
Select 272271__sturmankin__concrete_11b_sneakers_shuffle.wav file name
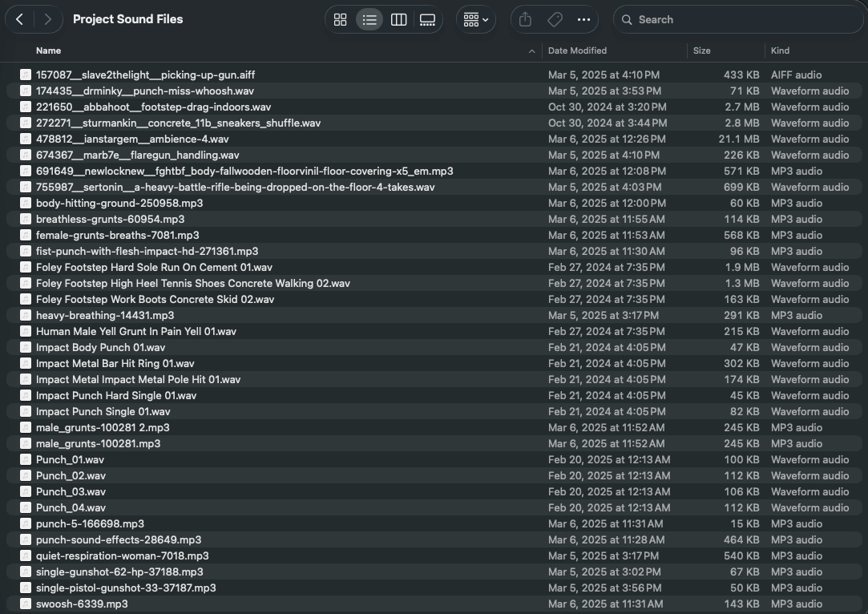click(178, 123)
